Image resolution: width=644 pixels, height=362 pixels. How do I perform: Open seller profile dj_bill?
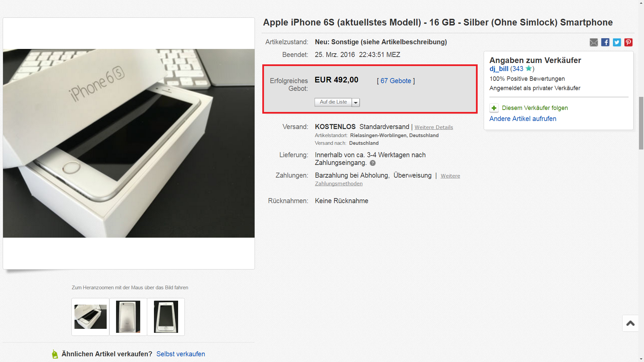click(499, 69)
